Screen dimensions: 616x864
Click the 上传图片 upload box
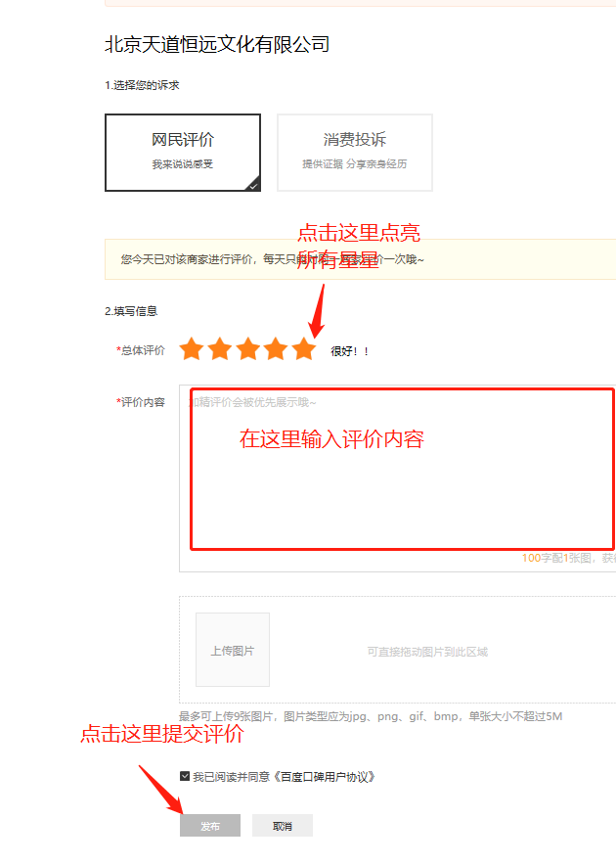click(233, 650)
